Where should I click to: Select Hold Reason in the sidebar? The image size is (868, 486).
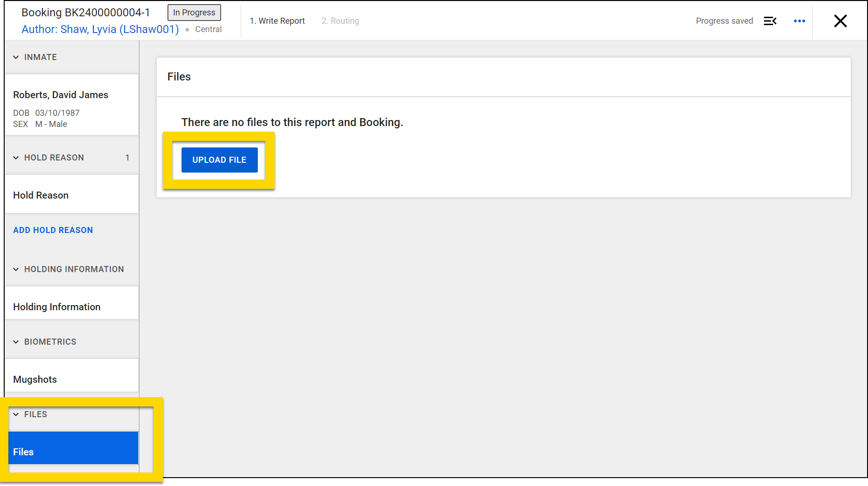click(40, 195)
